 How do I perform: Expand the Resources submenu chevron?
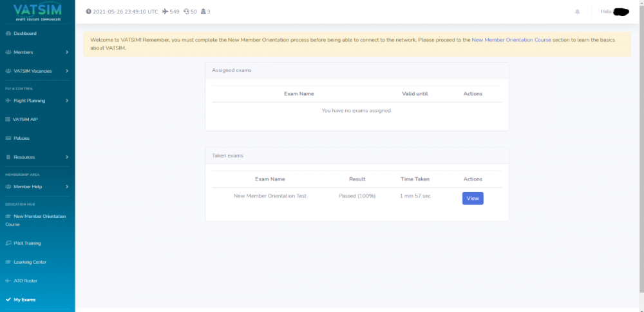[67, 157]
